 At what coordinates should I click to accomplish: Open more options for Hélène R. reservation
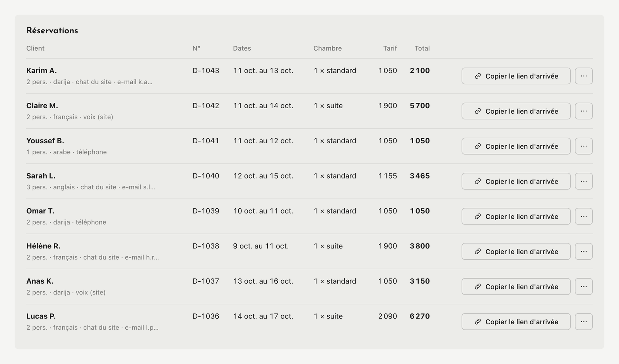(584, 252)
